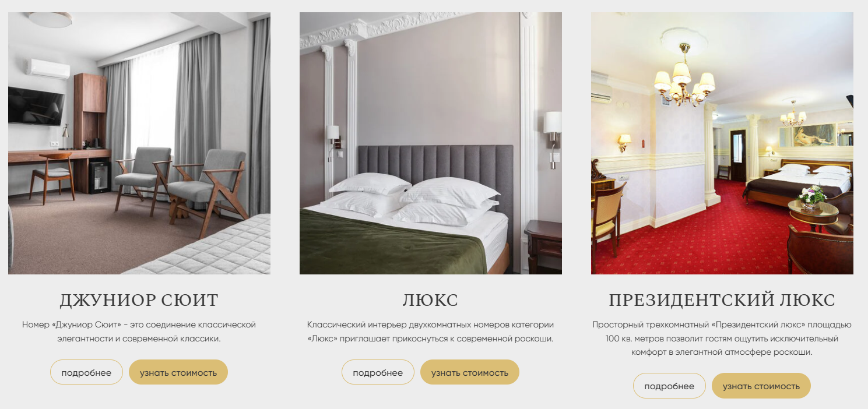Click the Джуниор Сюит description text
The image size is (868, 409).
pos(139,332)
